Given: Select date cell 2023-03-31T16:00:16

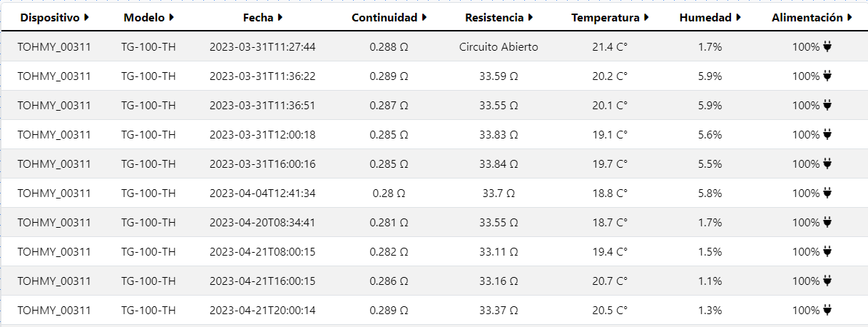Looking at the screenshot, I should [x=262, y=163].
